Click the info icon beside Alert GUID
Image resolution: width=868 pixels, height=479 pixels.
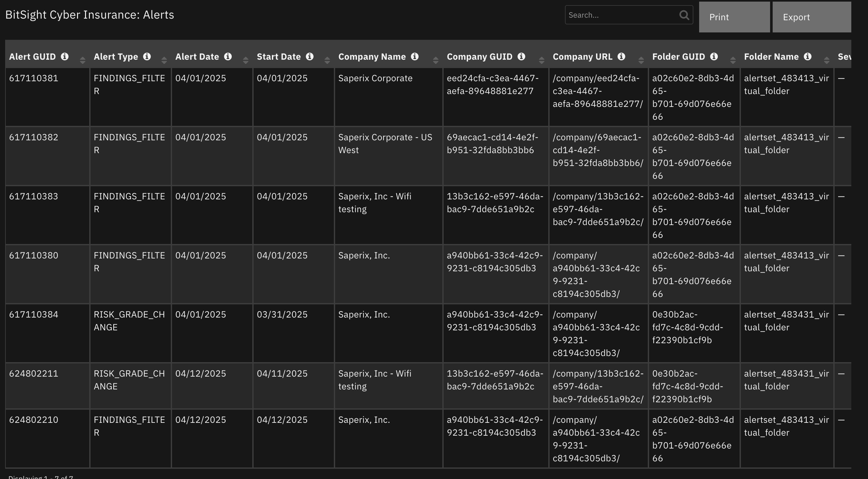click(65, 57)
